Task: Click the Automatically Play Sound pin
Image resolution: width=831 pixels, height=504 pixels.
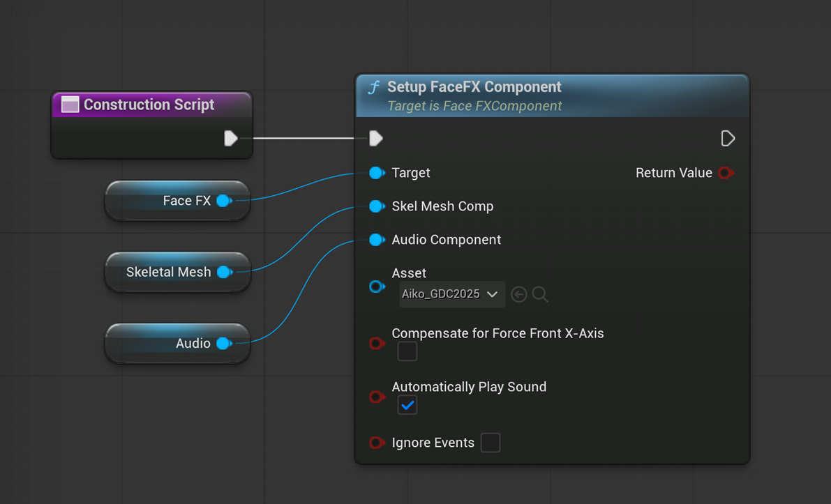Action: (377, 397)
